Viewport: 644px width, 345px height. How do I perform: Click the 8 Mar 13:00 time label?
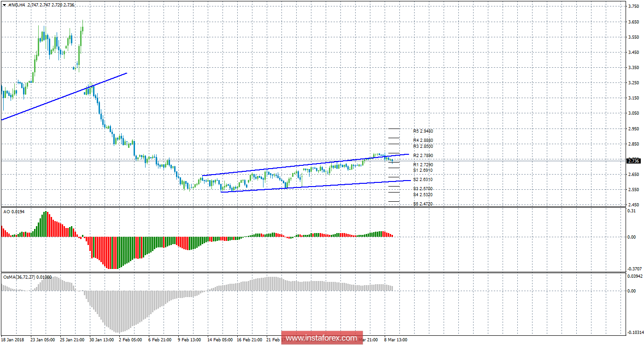click(395, 340)
